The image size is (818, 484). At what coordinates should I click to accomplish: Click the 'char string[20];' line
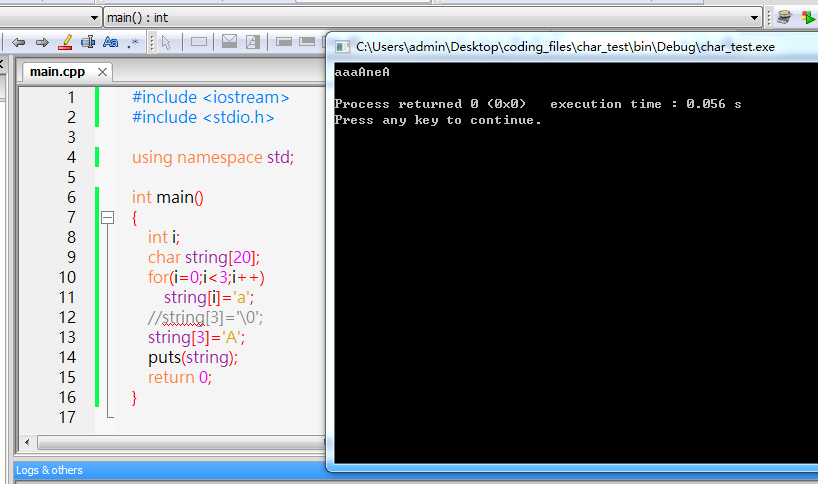pyautogui.click(x=204, y=258)
